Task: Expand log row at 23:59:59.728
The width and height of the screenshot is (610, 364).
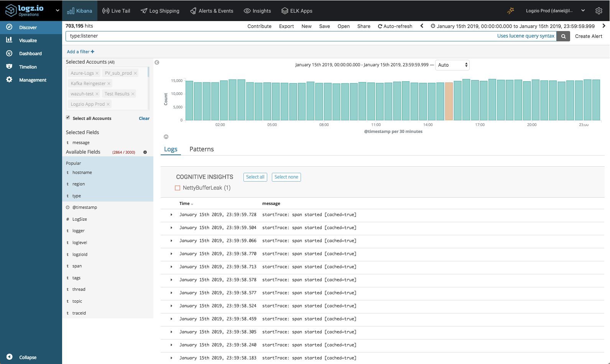Action: [x=171, y=215]
